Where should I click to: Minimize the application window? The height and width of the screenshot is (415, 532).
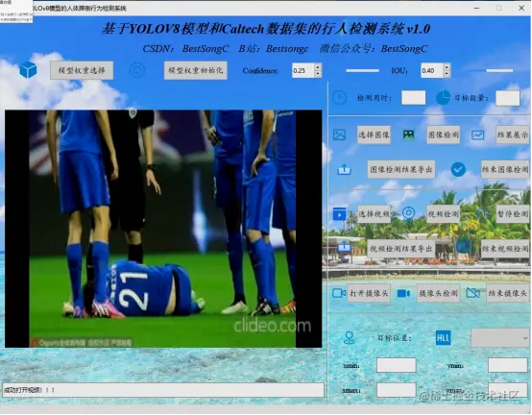point(476,8)
